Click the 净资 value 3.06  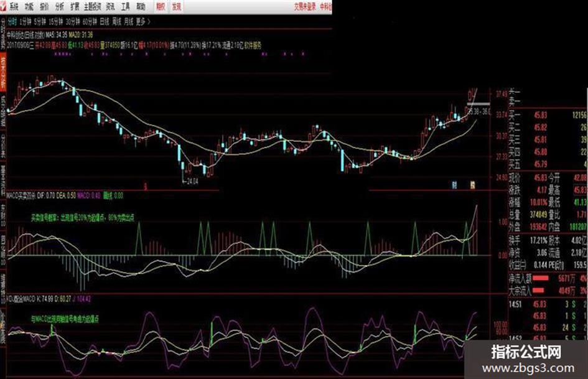[541, 253]
